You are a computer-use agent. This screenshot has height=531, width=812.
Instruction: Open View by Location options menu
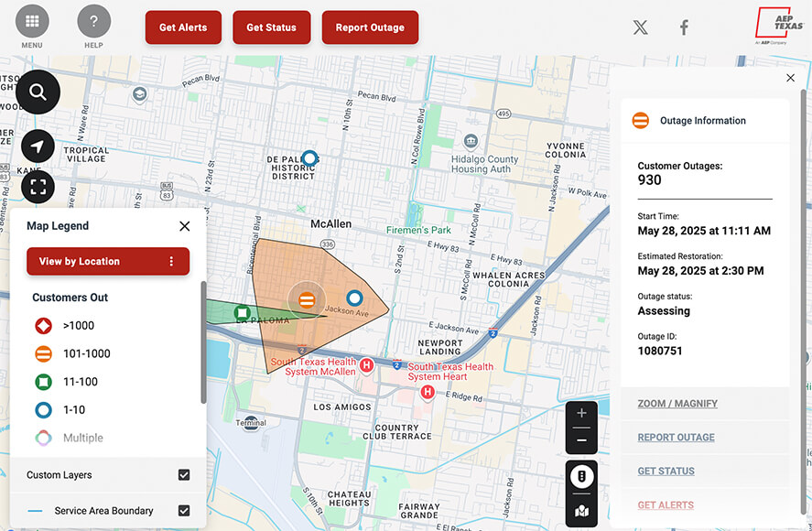pyautogui.click(x=171, y=261)
